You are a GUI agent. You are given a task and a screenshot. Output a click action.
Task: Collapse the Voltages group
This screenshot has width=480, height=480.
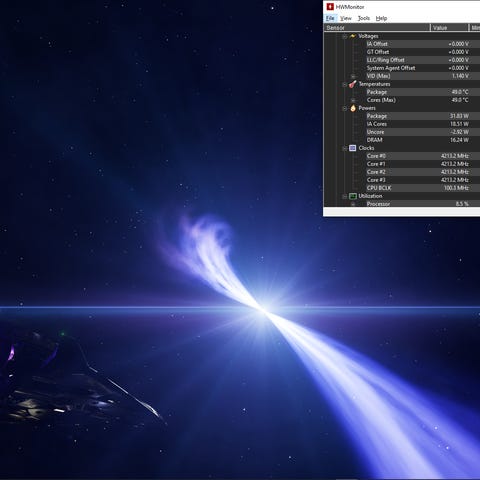pyautogui.click(x=345, y=36)
